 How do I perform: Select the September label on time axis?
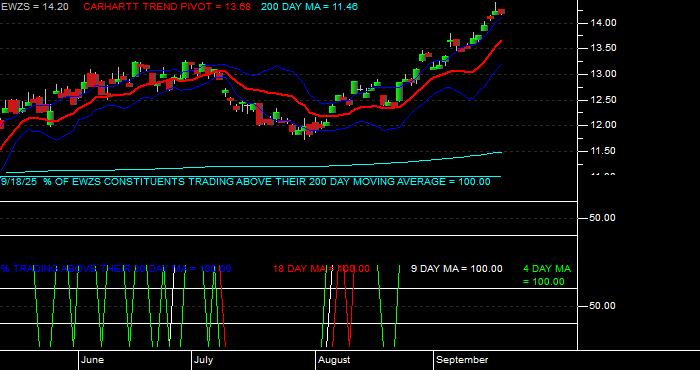462,360
